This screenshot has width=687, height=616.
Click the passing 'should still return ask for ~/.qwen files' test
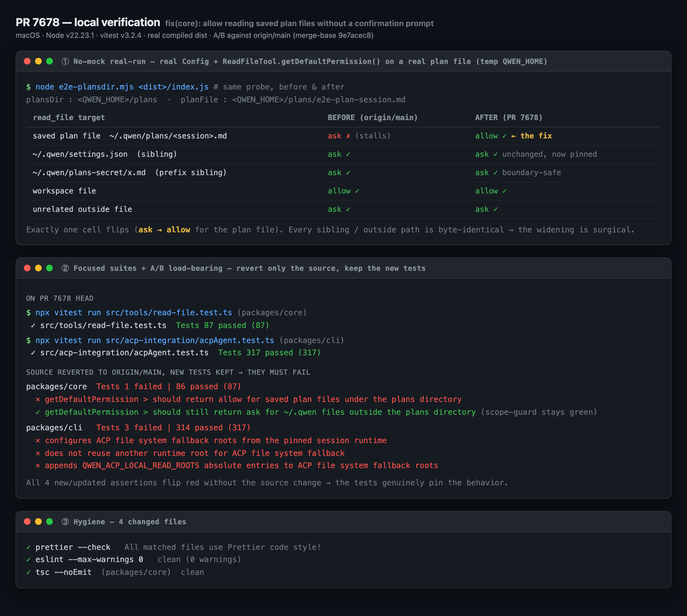tap(255, 412)
